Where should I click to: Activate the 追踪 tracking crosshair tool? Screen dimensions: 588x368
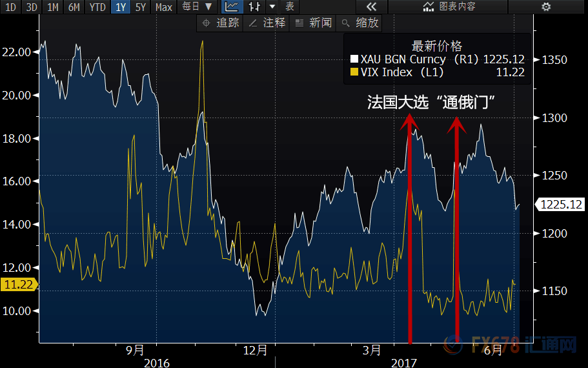[x=221, y=23]
